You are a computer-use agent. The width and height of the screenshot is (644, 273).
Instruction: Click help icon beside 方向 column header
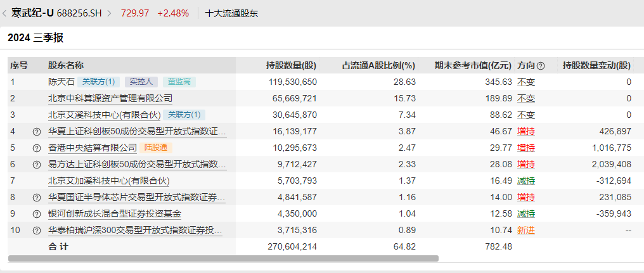tap(541, 65)
